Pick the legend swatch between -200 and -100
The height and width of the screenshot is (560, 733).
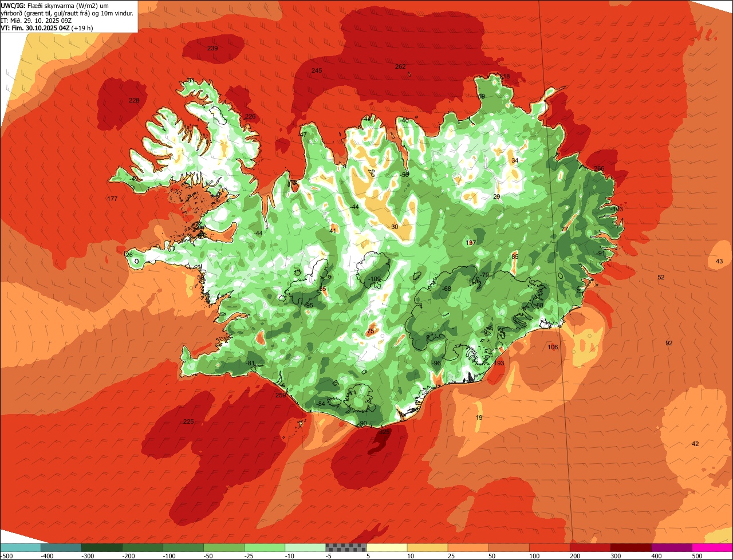pyautogui.click(x=143, y=547)
